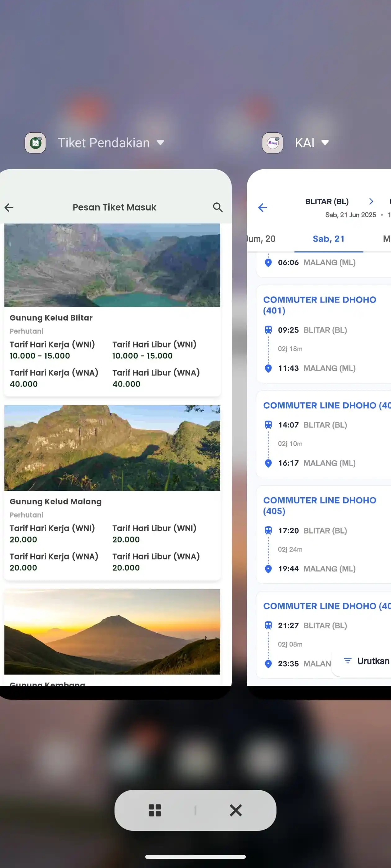This screenshot has height=868, width=391.
Task: Tap the Tiket Pendakian app icon
Action: pyautogui.click(x=35, y=143)
